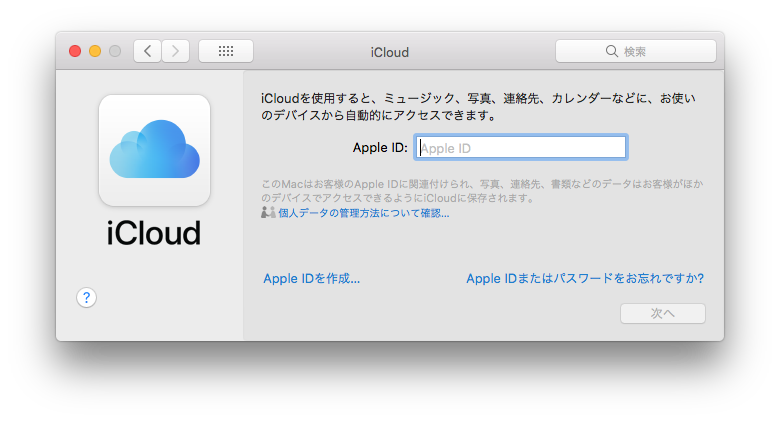Show all preferences with grid button

point(226,51)
